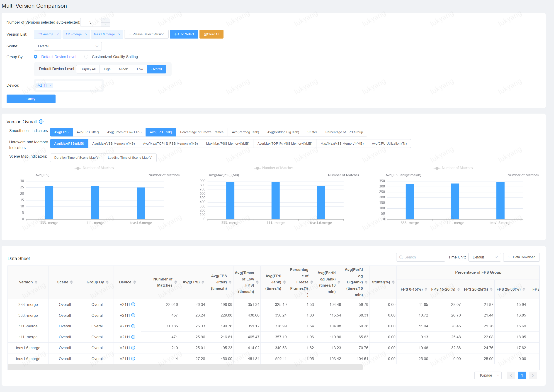The width and height of the screenshot is (554, 392).
Task: Expand the Scene dropdown selector
Action: (68, 46)
